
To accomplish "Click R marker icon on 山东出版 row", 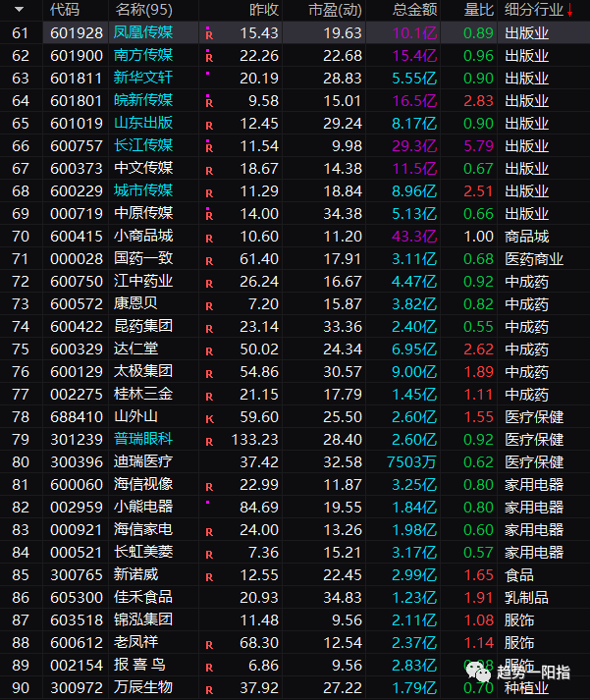I will pos(209,126).
